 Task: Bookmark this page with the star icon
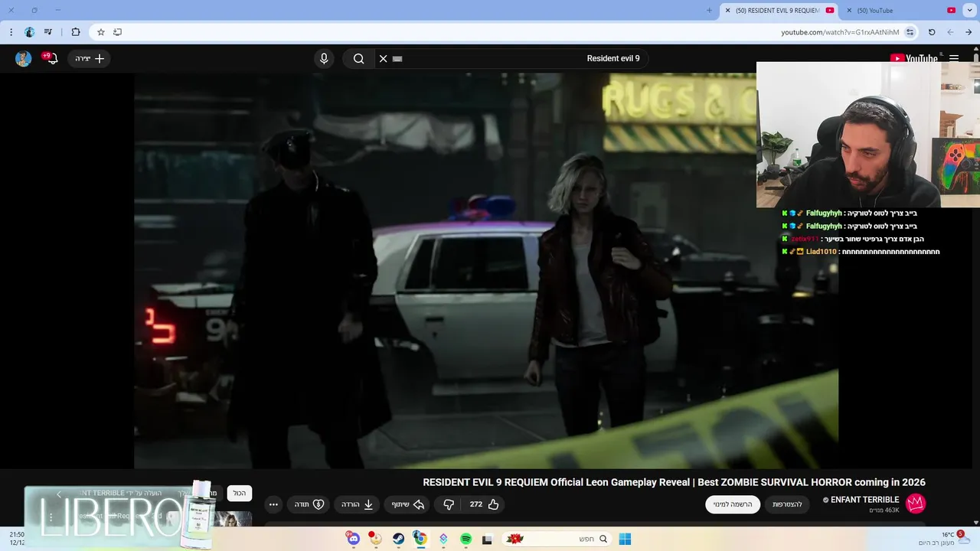[x=100, y=32]
